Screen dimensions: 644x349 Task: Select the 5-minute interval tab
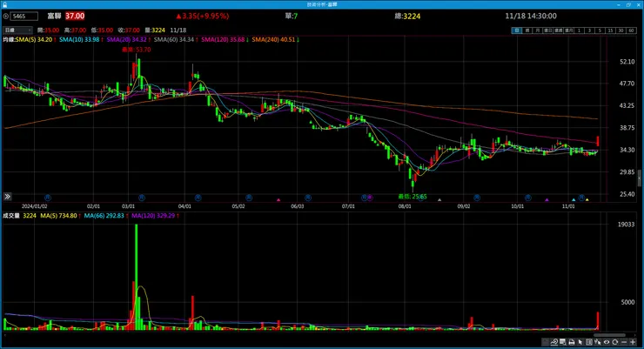tap(600, 30)
